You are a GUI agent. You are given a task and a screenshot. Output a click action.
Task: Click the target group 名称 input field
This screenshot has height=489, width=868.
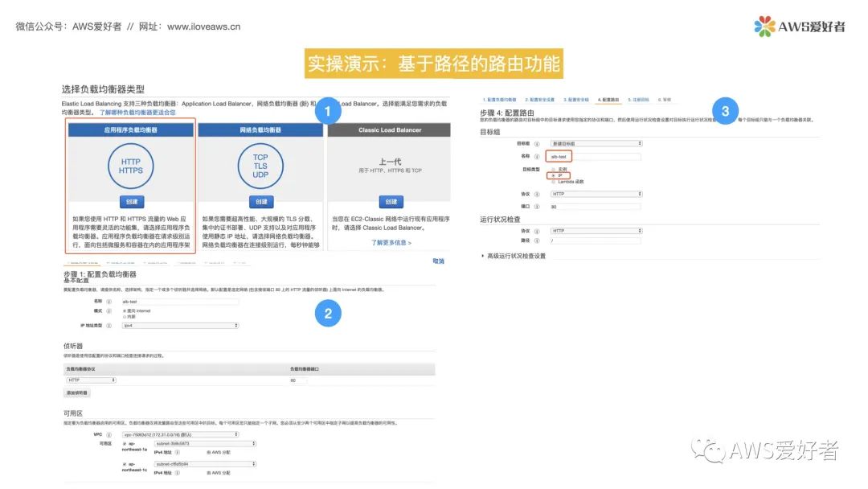coord(596,157)
